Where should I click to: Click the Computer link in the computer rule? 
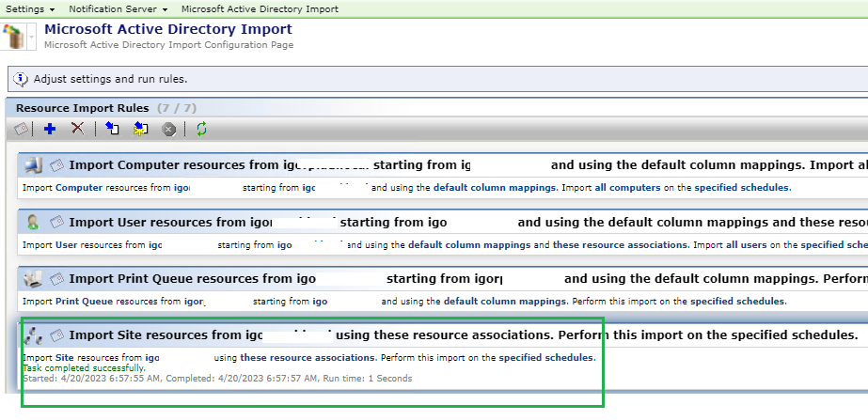(x=79, y=188)
